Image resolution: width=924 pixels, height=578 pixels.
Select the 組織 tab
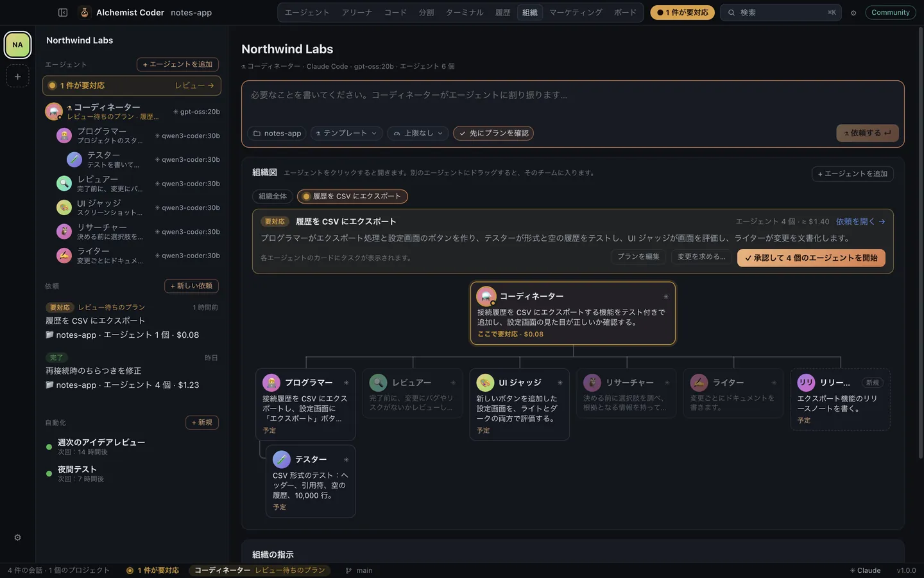[530, 13]
